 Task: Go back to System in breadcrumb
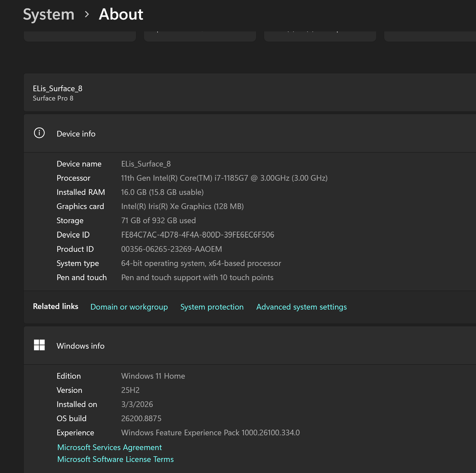tap(48, 14)
